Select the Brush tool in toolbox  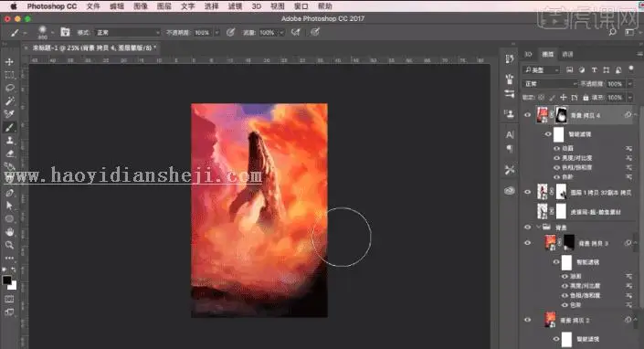[9, 127]
